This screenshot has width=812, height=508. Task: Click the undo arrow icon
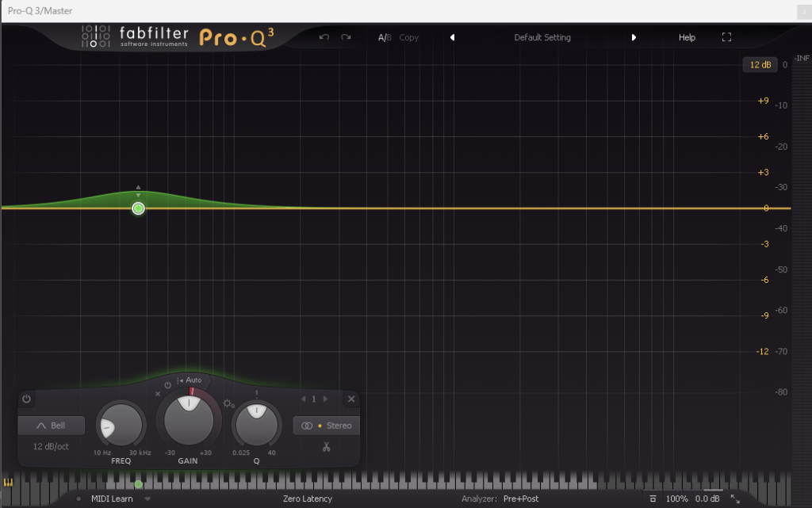click(x=324, y=37)
